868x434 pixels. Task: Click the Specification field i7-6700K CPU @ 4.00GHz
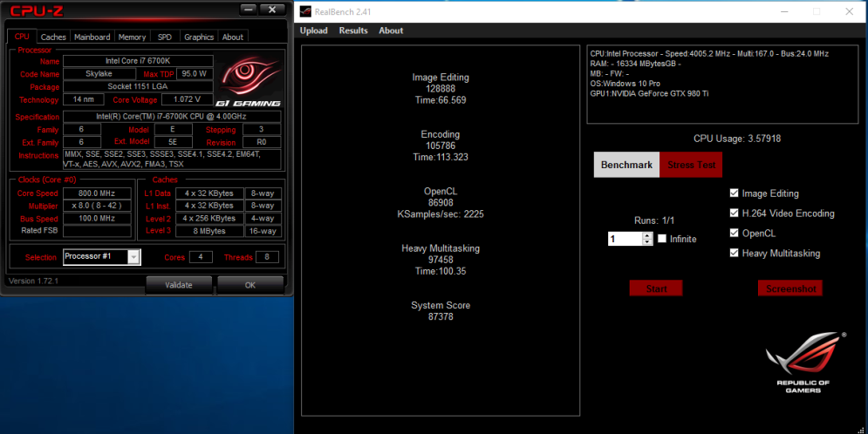(172, 117)
